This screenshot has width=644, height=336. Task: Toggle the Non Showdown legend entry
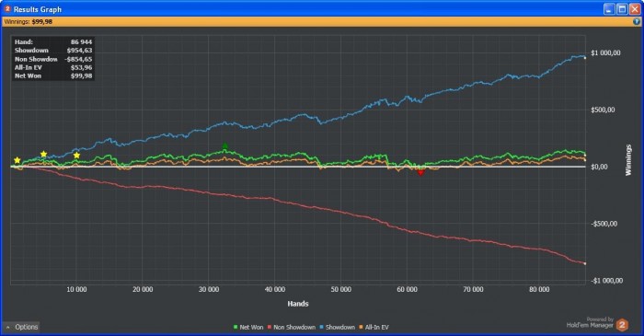292,328
